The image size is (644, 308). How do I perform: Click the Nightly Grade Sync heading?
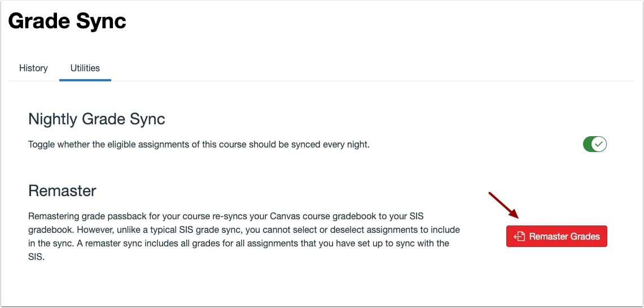97,119
